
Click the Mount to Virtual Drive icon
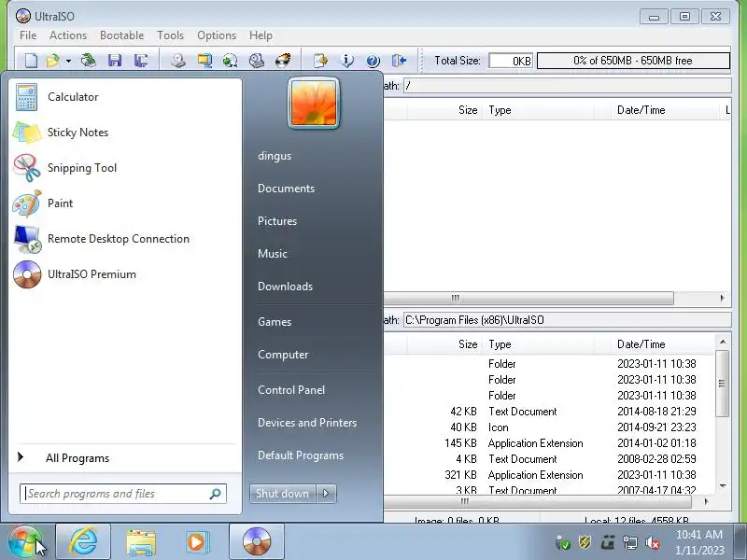256,61
